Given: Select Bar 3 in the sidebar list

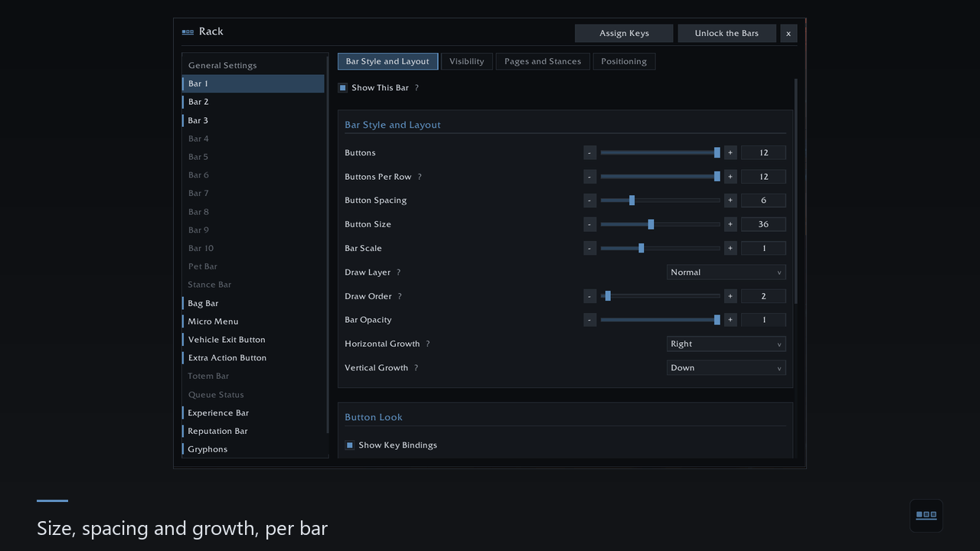Looking at the screenshot, I should (x=253, y=120).
